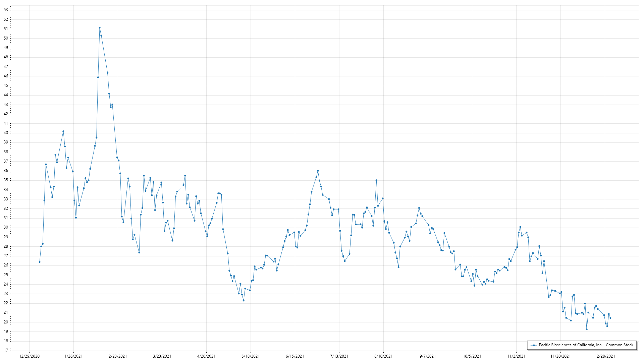Click the Pacific Biosciences legend label
This screenshot has height=362, width=644.
click(586, 345)
